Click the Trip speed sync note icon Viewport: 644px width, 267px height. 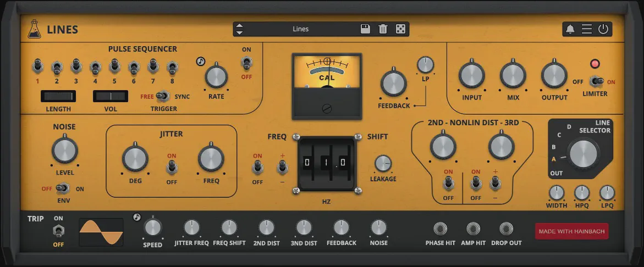tap(137, 218)
